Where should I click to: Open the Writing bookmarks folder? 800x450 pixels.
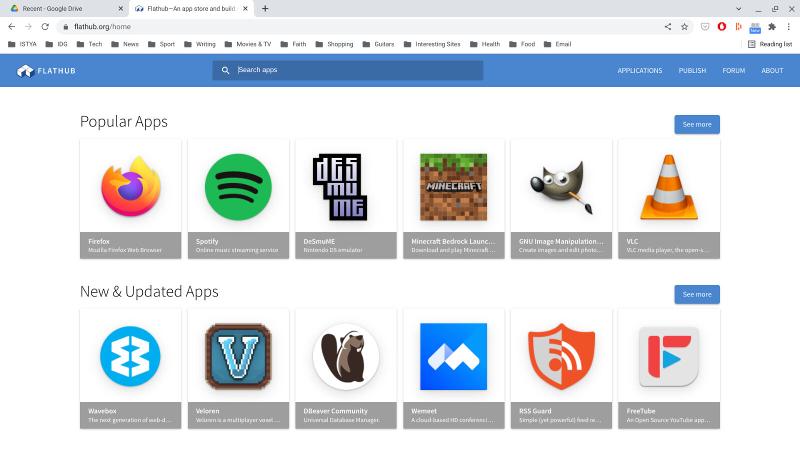pos(199,44)
